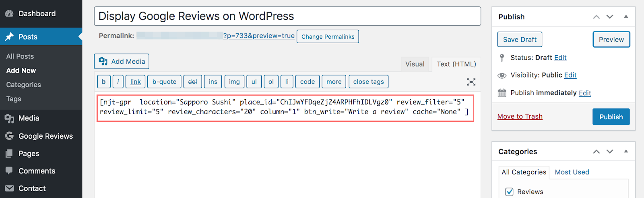
Task: Edit the post title field
Action: point(287,16)
